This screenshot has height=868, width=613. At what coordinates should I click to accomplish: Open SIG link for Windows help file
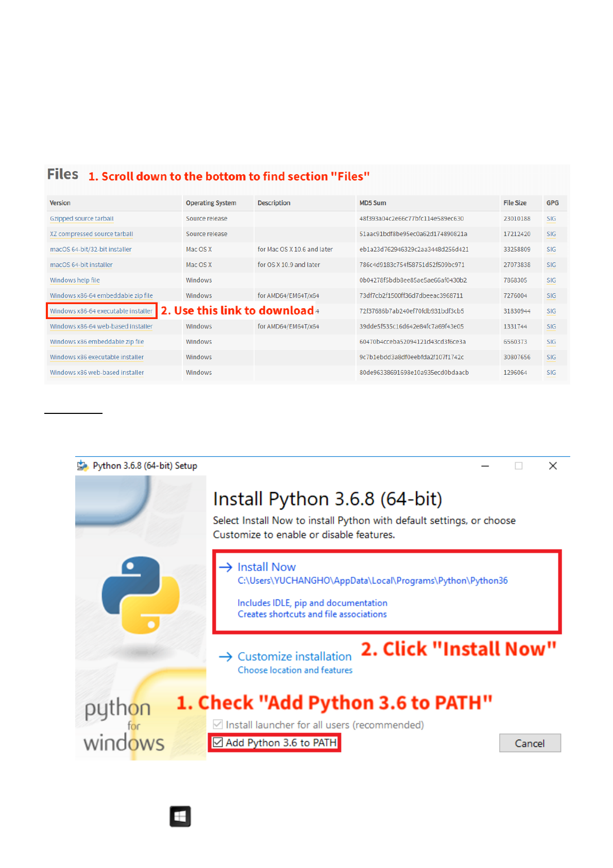(x=551, y=280)
